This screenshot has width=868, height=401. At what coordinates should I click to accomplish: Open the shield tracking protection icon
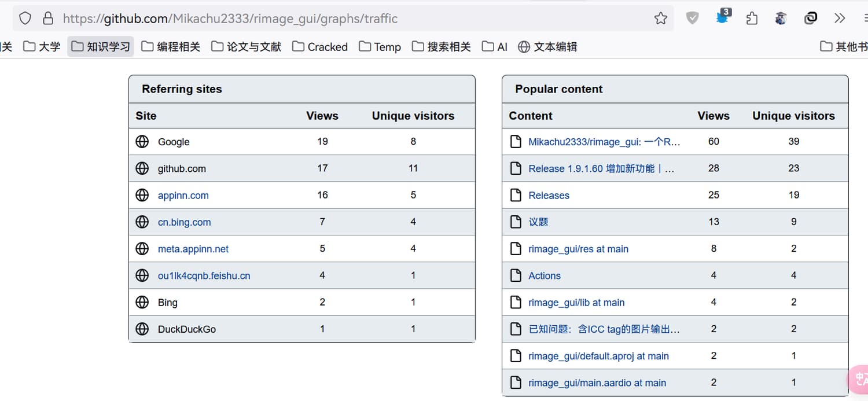(x=25, y=19)
